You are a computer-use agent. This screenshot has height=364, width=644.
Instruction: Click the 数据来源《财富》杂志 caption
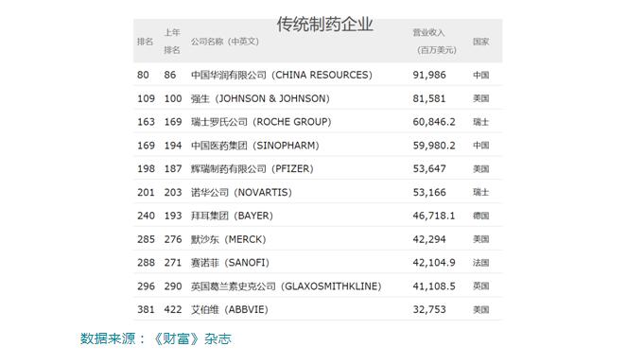[156, 338]
